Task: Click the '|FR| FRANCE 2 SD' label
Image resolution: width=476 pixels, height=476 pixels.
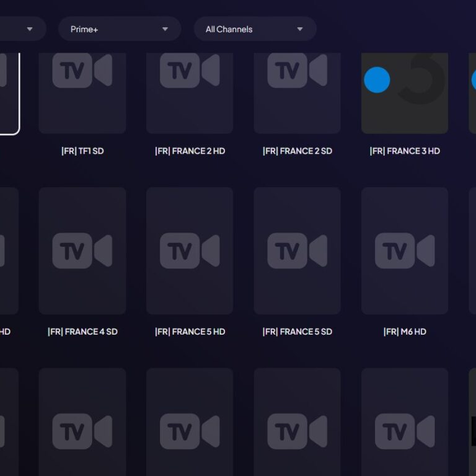Action: coord(297,151)
